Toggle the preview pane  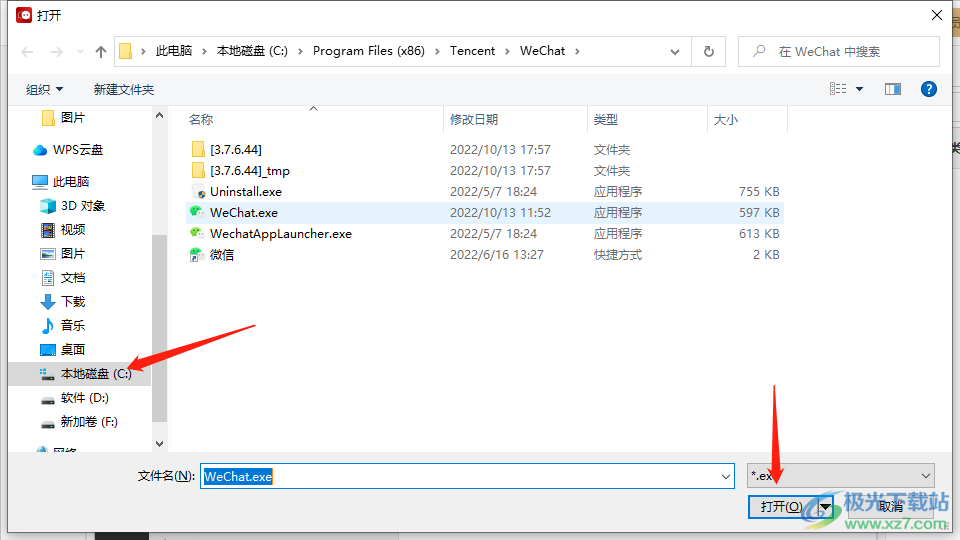click(893, 89)
